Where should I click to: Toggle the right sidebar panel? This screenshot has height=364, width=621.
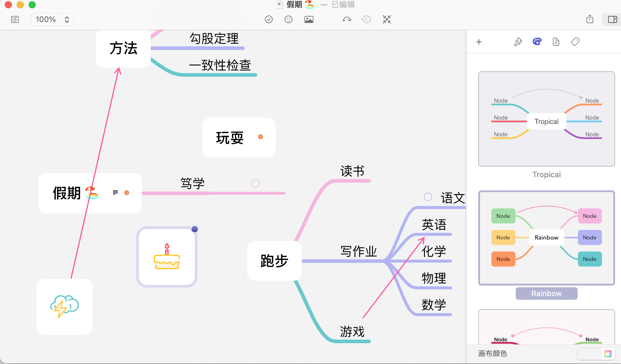(x=612, y=20)
